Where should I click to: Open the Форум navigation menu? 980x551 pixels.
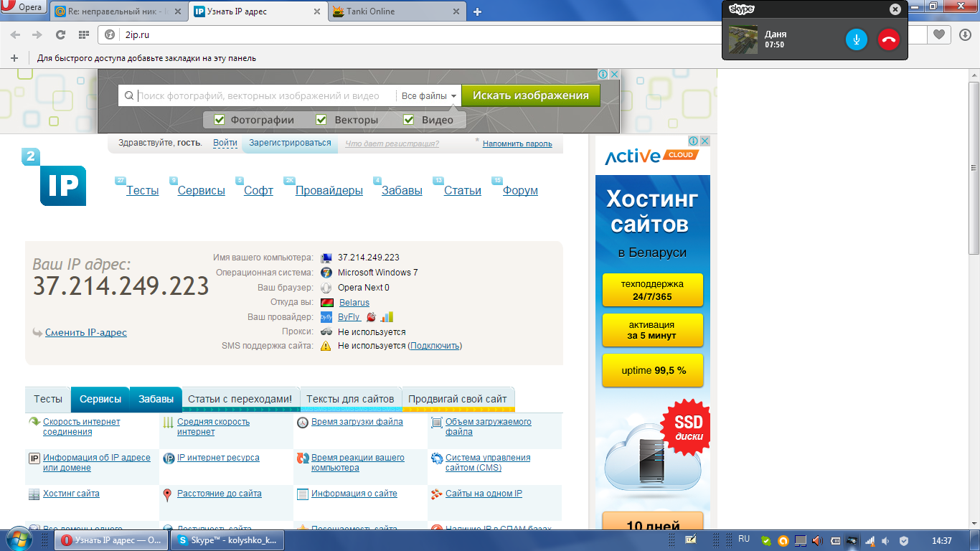pyautogui.click(x=520, y=190)
